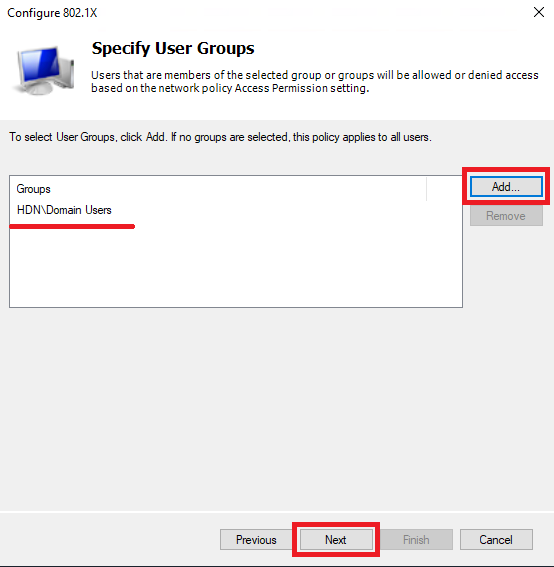Cancel the Configure 802.1X wizard
Viewport: 554px width, 567px height.
click(x=496, y=540)
